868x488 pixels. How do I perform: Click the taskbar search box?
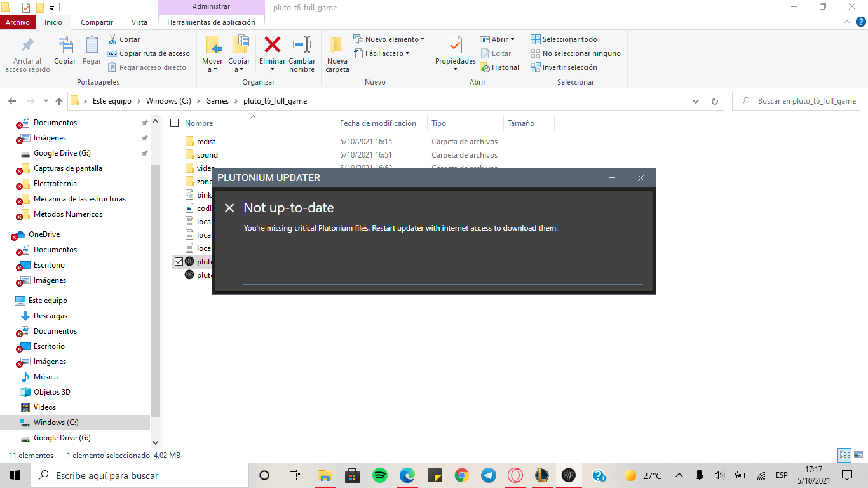coord(140,475)
